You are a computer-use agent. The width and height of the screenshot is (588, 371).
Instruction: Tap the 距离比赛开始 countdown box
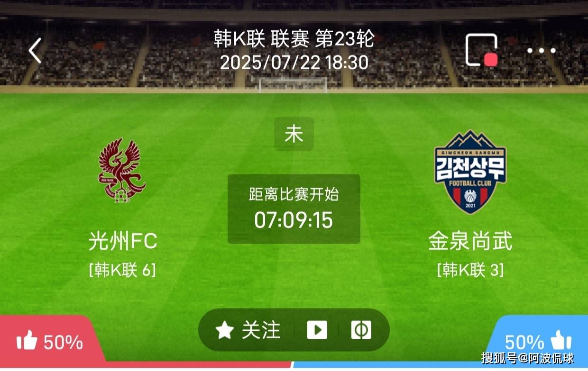(294, 209)
